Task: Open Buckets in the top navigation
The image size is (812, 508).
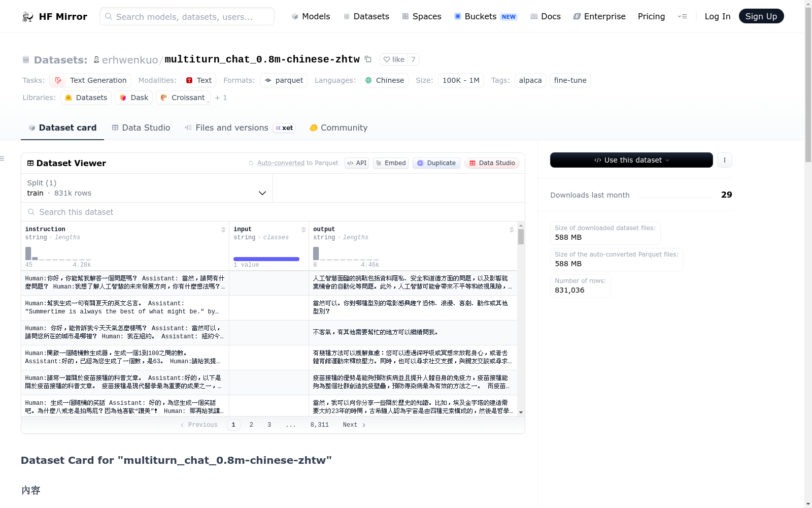Action: [x=485, y=16]
